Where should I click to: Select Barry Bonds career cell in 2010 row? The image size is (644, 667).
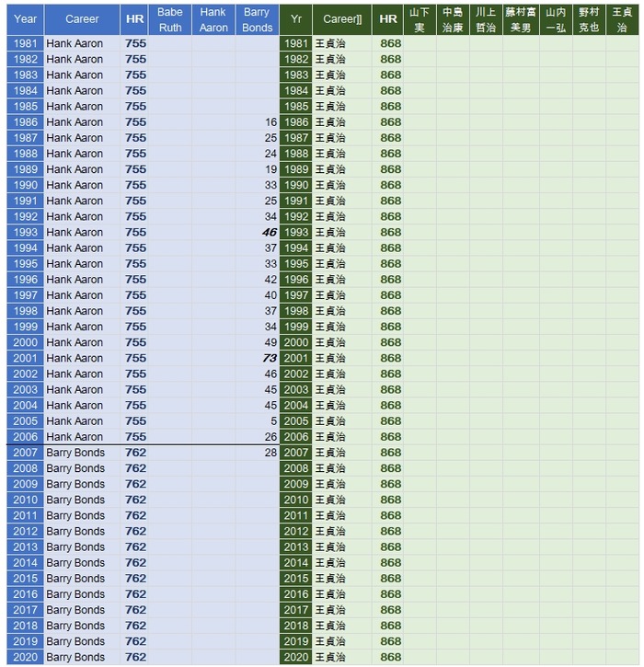click(x=82, y=500)
